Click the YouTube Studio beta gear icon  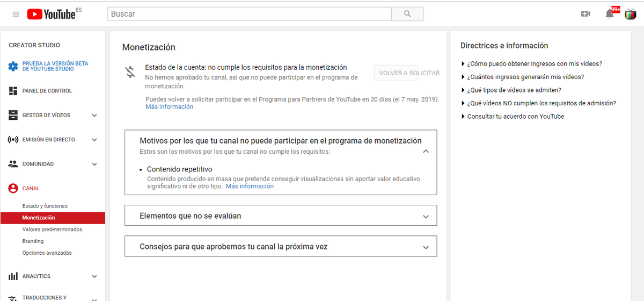[x=13, y=67]
